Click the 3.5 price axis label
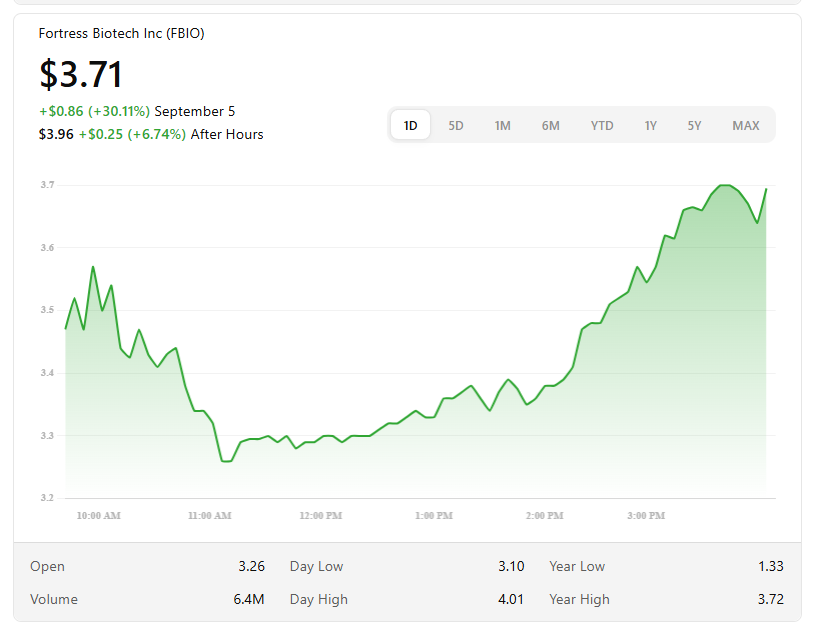 (x=47, y=310)
